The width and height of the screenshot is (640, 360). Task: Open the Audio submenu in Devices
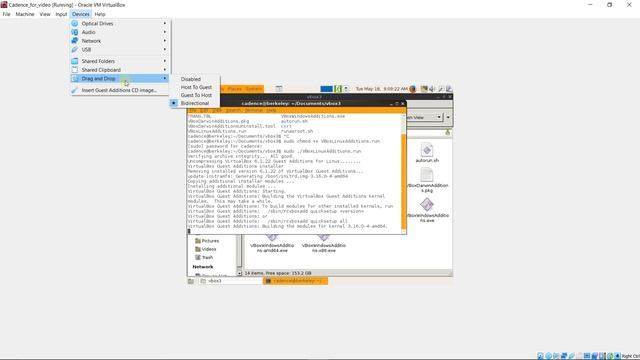(120, 32)
